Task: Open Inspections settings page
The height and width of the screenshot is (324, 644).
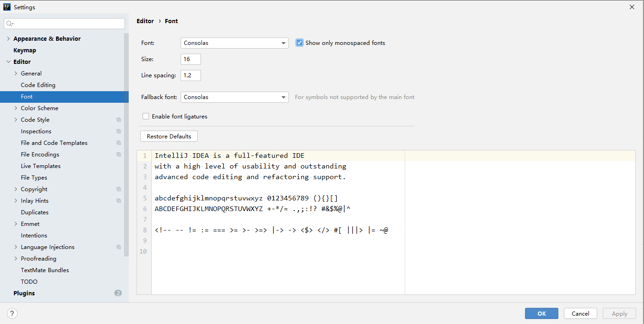Action: tap(36, 131)
